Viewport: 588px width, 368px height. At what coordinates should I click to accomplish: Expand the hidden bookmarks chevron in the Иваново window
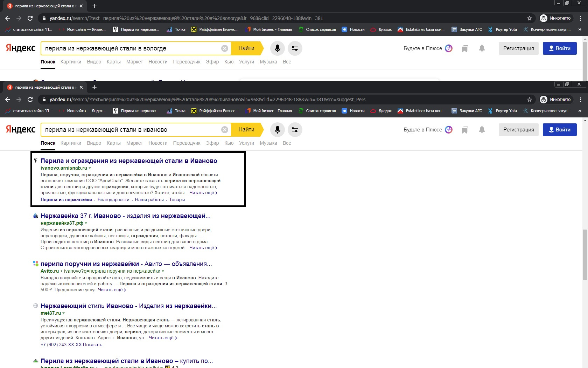click(580, 111)
